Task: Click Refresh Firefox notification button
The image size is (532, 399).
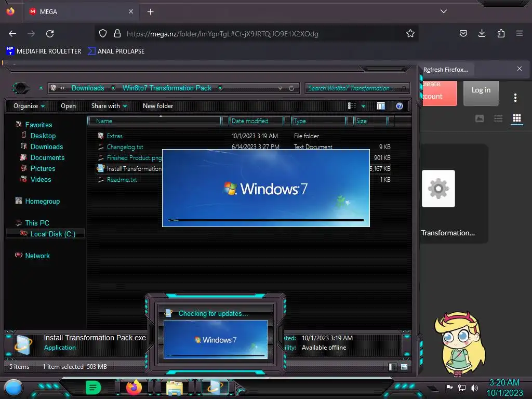Action: pyautogui.click(x=445, y=70)
